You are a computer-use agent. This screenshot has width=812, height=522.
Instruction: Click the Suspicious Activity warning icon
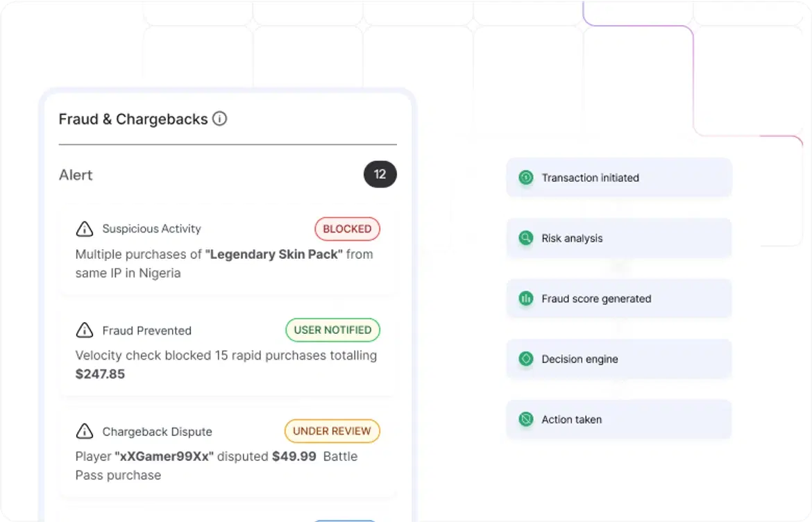[x=84, y=229]
